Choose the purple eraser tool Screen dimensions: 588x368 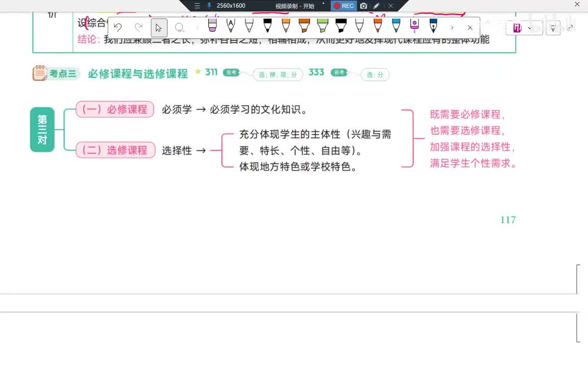[x=212, y=25]
